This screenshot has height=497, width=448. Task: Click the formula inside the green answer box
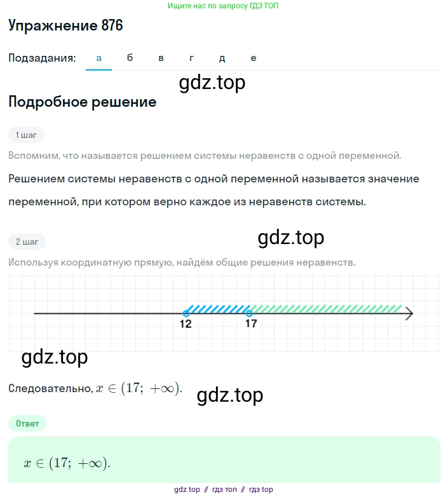pos(67,463)
